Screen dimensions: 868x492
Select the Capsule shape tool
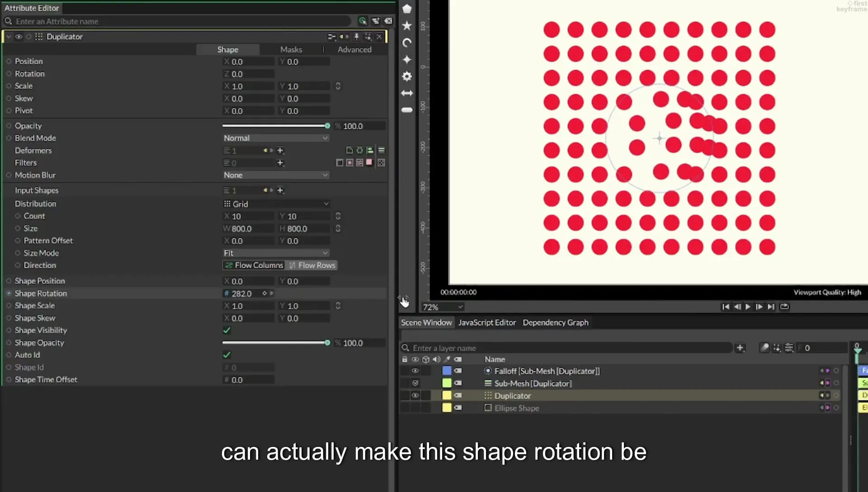[x=407, y=110]
